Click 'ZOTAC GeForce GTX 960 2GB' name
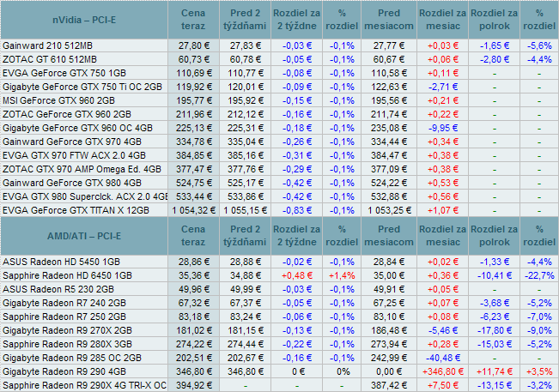The image size is (559, 392). [67, 114]
